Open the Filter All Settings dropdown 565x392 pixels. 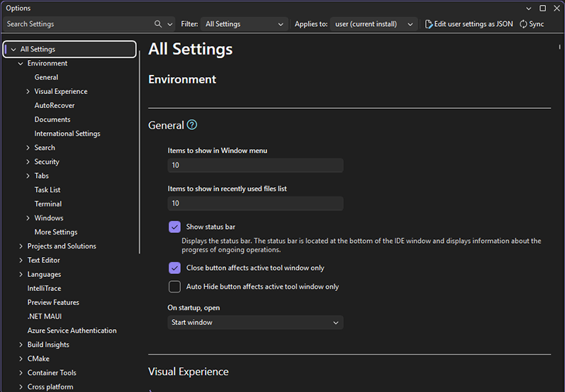coord(244,24)
